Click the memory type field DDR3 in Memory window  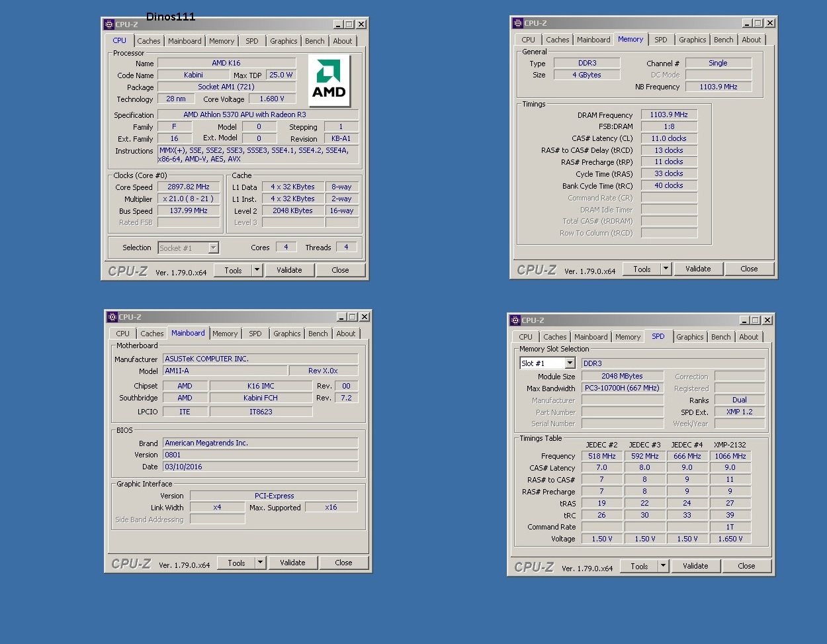coord(587,64)
